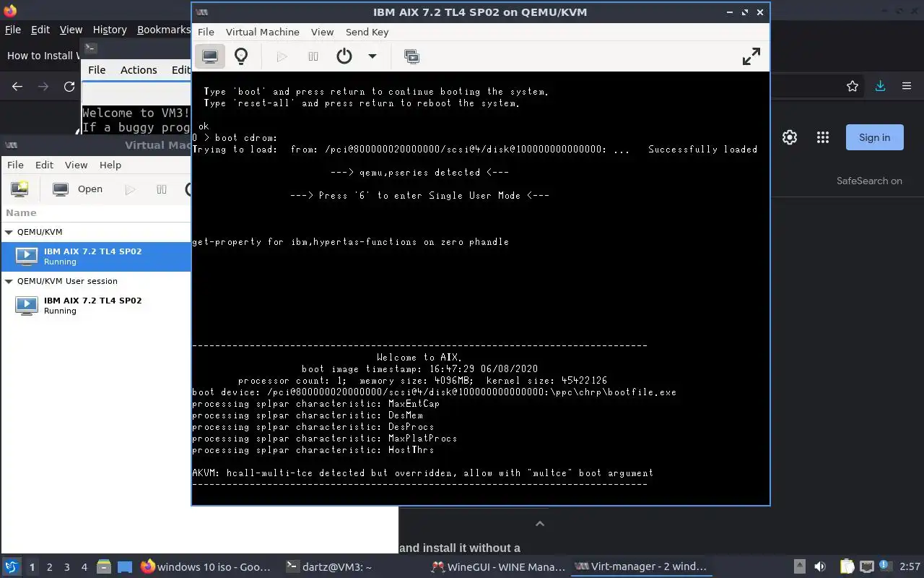924x578 pixels.
Task: Open Firefox hamburger application menu
Action: (907, 86)
